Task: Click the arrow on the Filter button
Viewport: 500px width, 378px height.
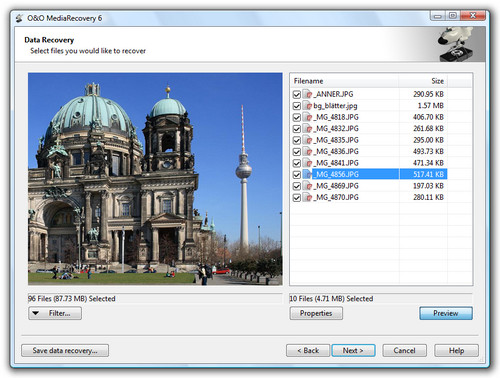Action: click(x=36, y=313)
